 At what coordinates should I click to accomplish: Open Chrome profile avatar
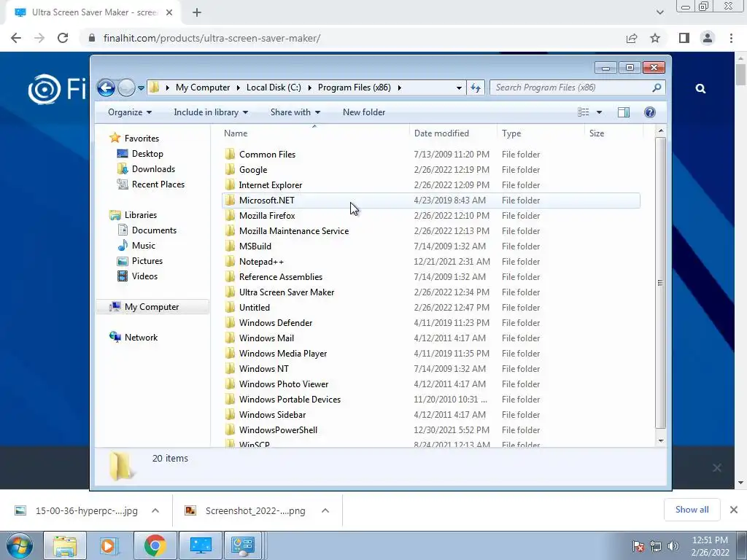pos(708,38)
